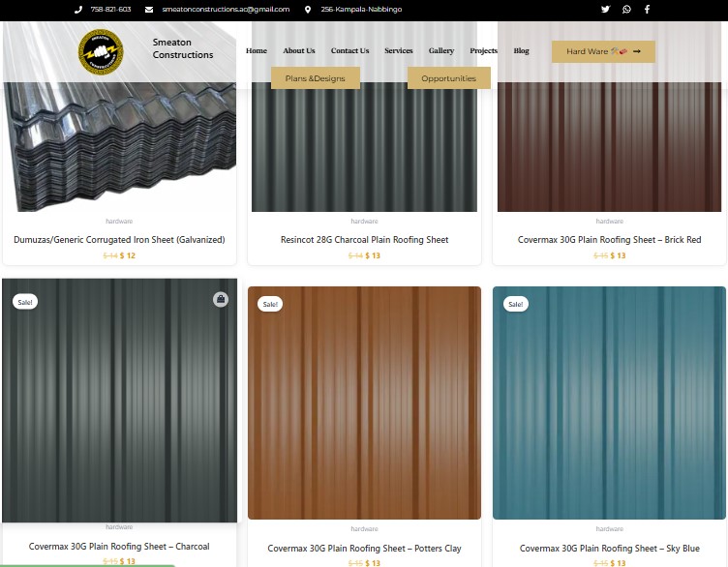Click the email address smeatonconstructions.ao@gmail.com

tap(226, 10)
